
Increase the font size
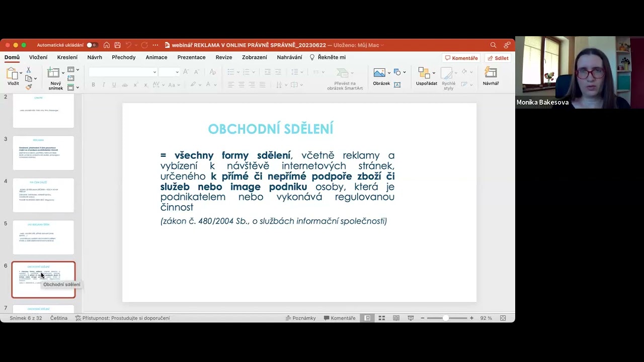(186, 72)
